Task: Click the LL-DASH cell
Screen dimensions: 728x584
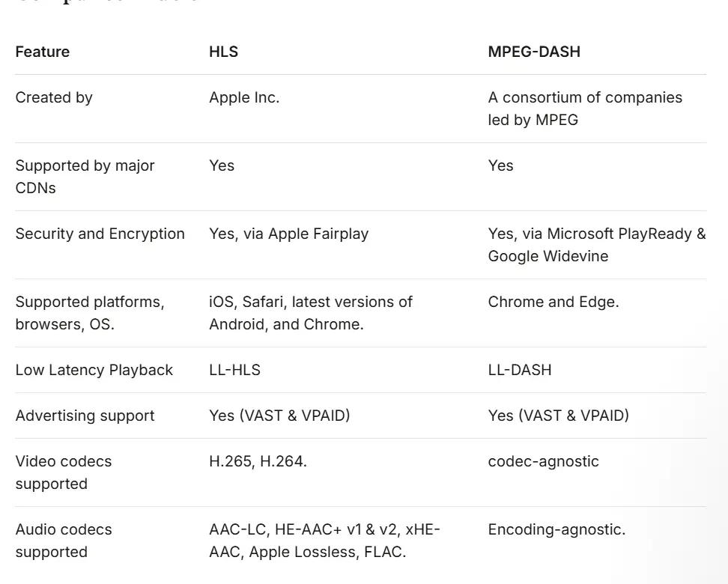Action: [x=520, y=370]
